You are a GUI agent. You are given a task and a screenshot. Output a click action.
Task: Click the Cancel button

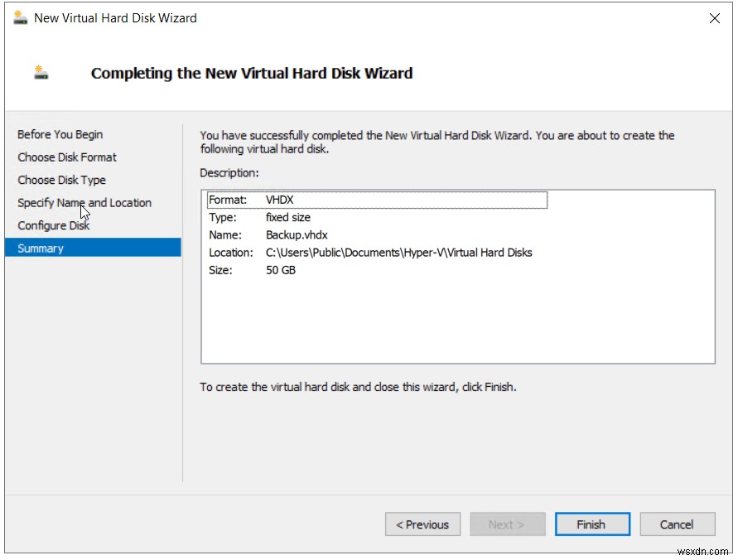tap(677, 524)
